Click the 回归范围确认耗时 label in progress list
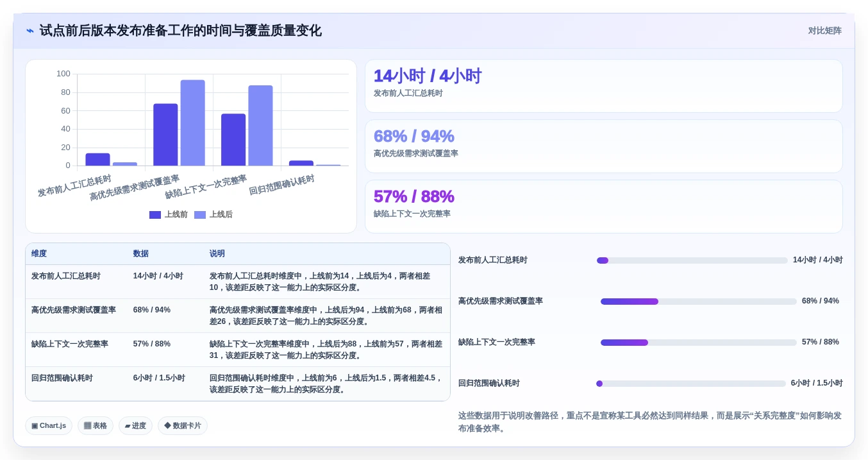The height and width of the screenshot is (460, 868). point(489,384)
